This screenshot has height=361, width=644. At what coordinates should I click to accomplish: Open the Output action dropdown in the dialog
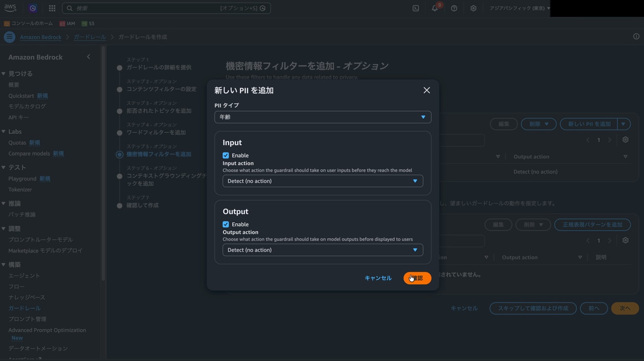(x=323, y=250)
